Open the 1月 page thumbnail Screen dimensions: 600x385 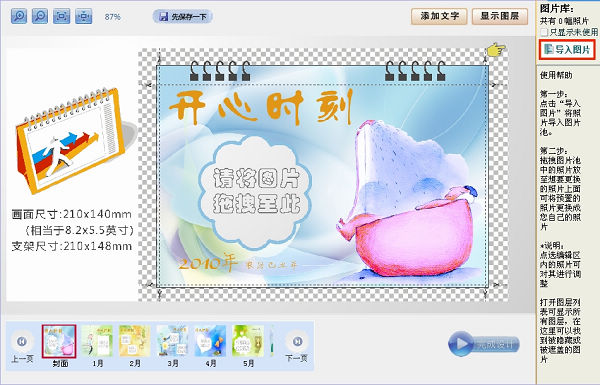[97, 341]
